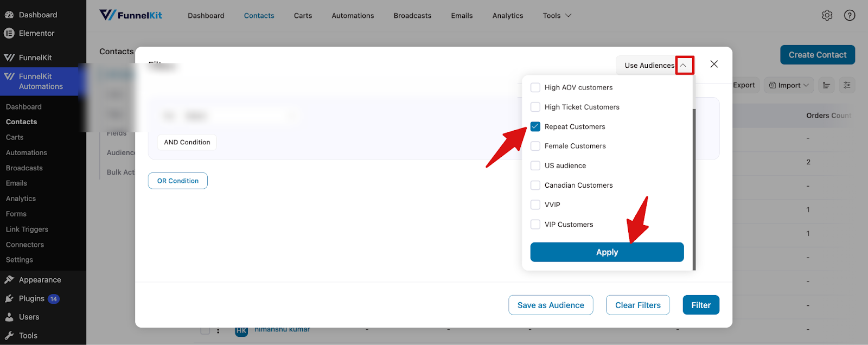The height and width of the screenshot is (345, 868).
Task: Open the Analytics tab in top navigation
Action: pyautogui.click(x=508, y=16)
